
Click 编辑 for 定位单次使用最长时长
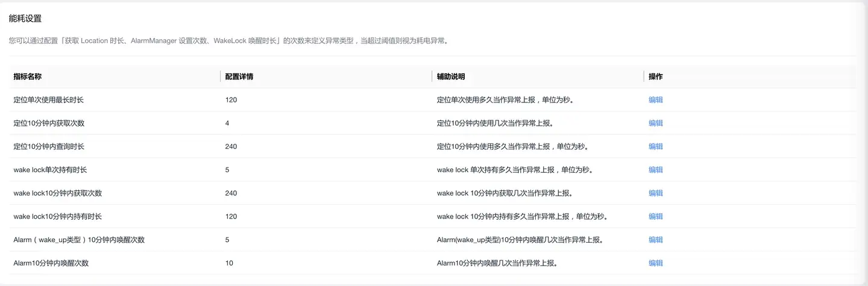tap(655, 100)
